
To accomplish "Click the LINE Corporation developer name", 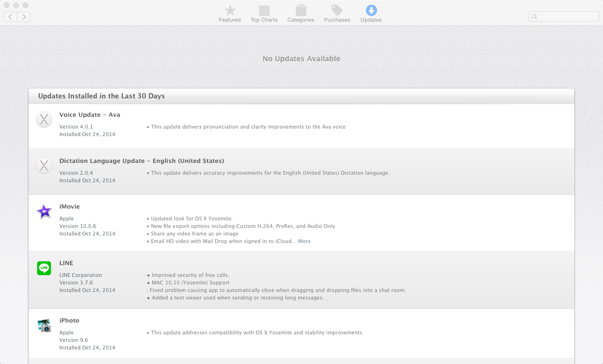I will 81,275.
